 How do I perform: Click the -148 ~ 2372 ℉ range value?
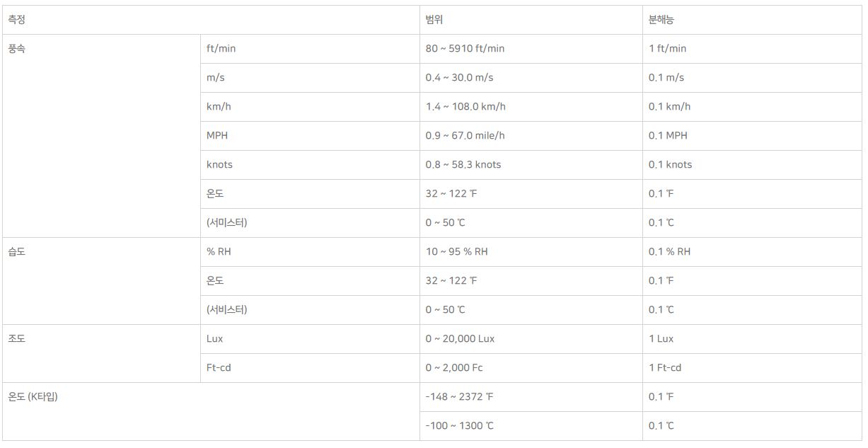(x=459, y=397)
